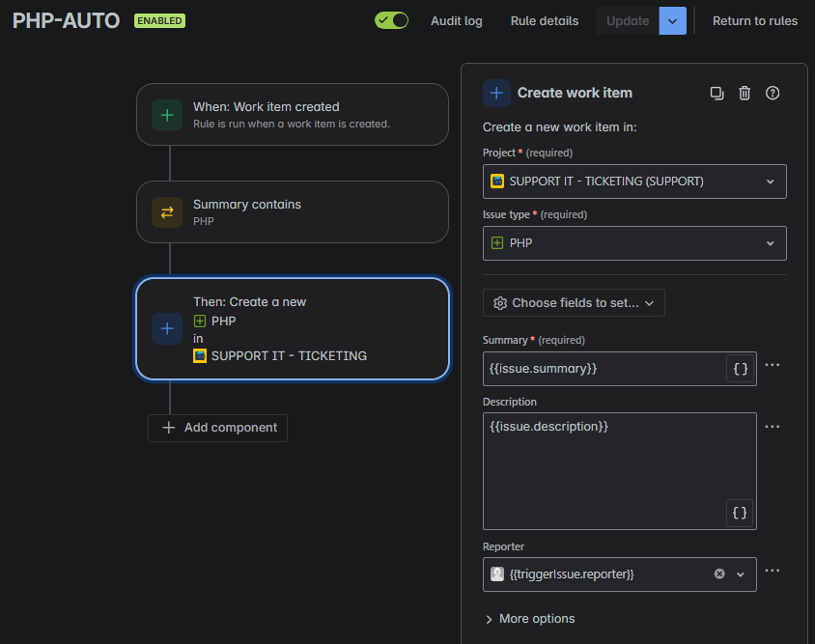Open Rule details
Screen dimensions: 815x644
tap(545, 21)
